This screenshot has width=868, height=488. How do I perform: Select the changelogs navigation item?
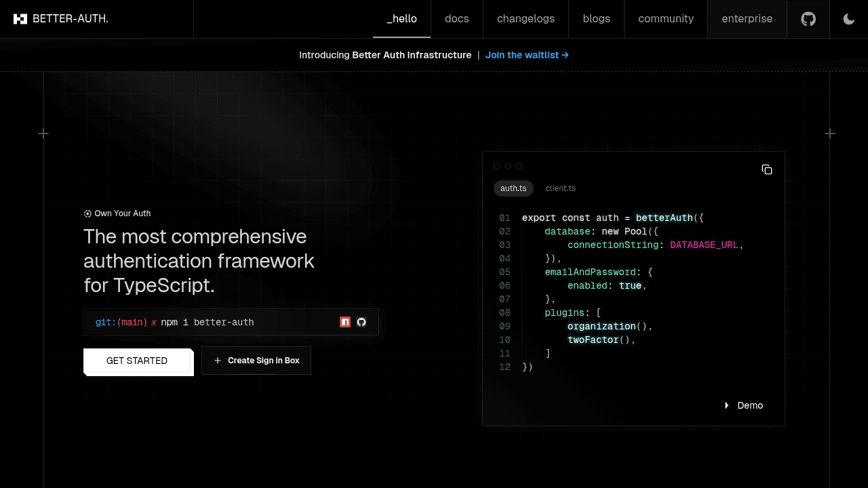click(526, 18)
